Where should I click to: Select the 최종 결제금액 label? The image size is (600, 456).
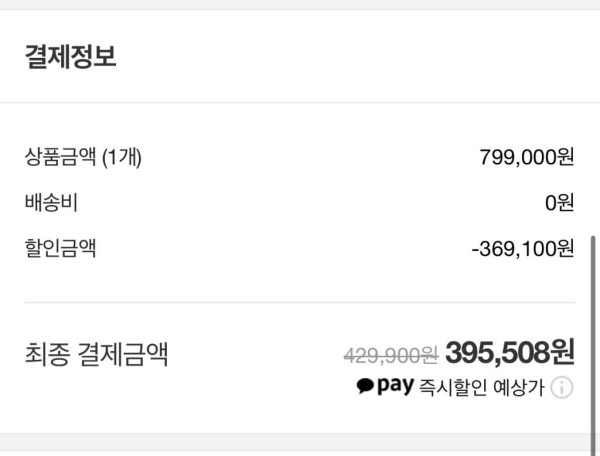96,353
